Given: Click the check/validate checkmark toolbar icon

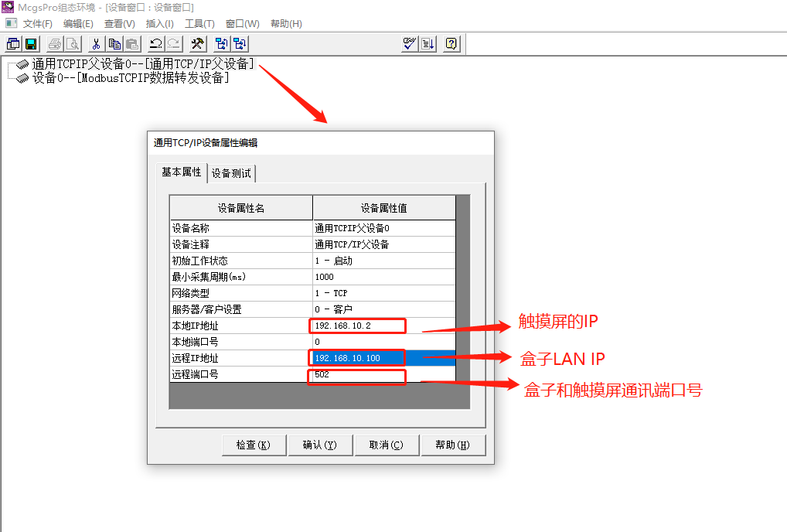Looking at the screenshot, I should pyautogui.click(x=410, y=44).
